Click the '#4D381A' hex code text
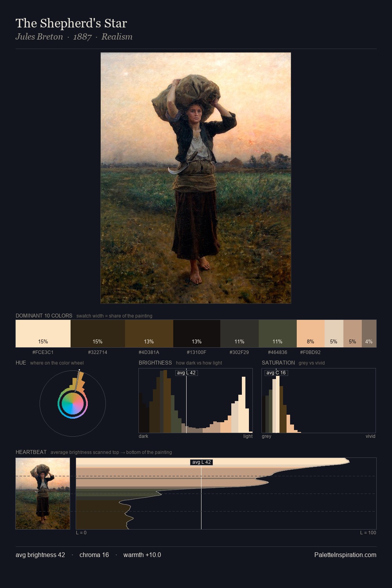The image size is (392, 588). pyautogui.click(x=149, y=352)
